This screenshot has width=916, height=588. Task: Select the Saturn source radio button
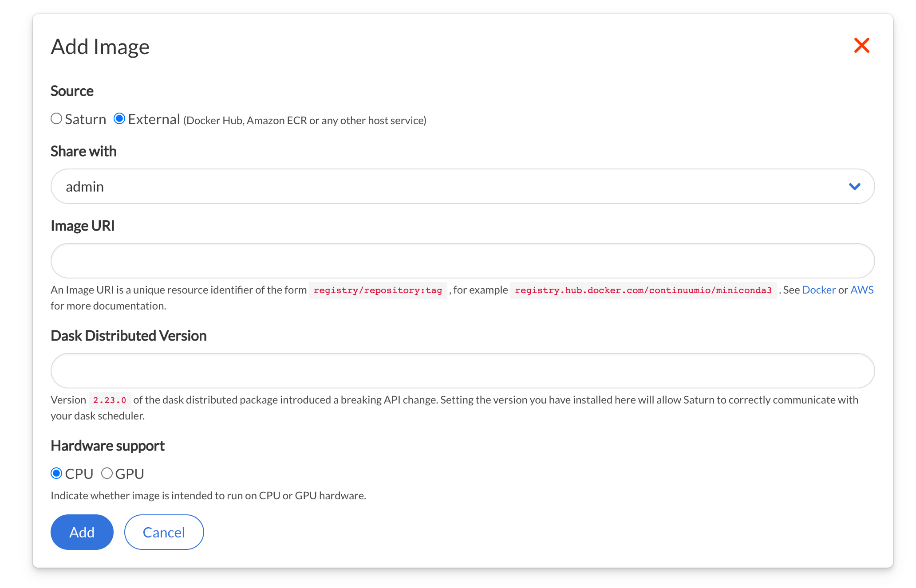56,119
